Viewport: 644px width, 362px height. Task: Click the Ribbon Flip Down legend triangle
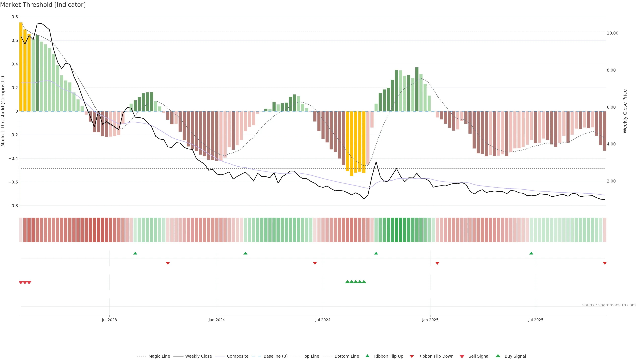(412, 356)
